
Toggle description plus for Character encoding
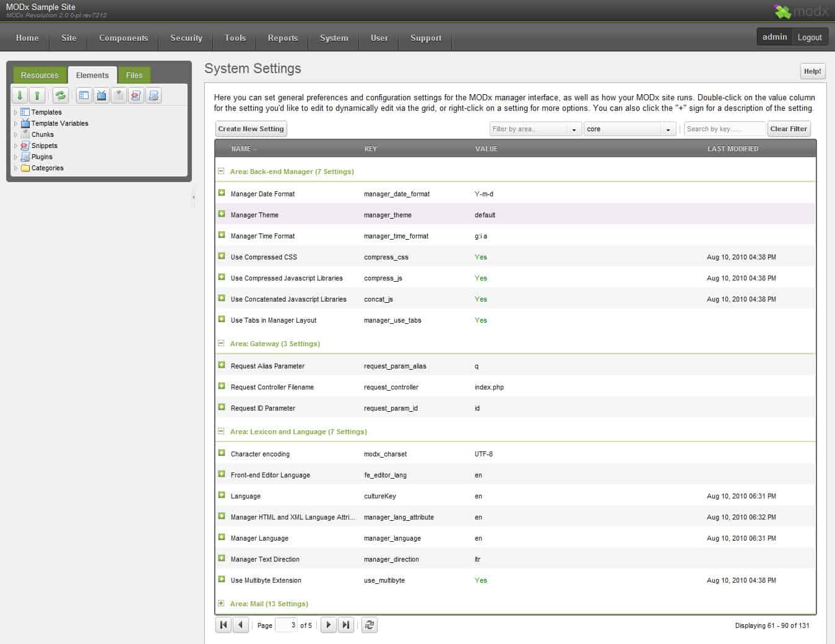click(x=222, y=453)
